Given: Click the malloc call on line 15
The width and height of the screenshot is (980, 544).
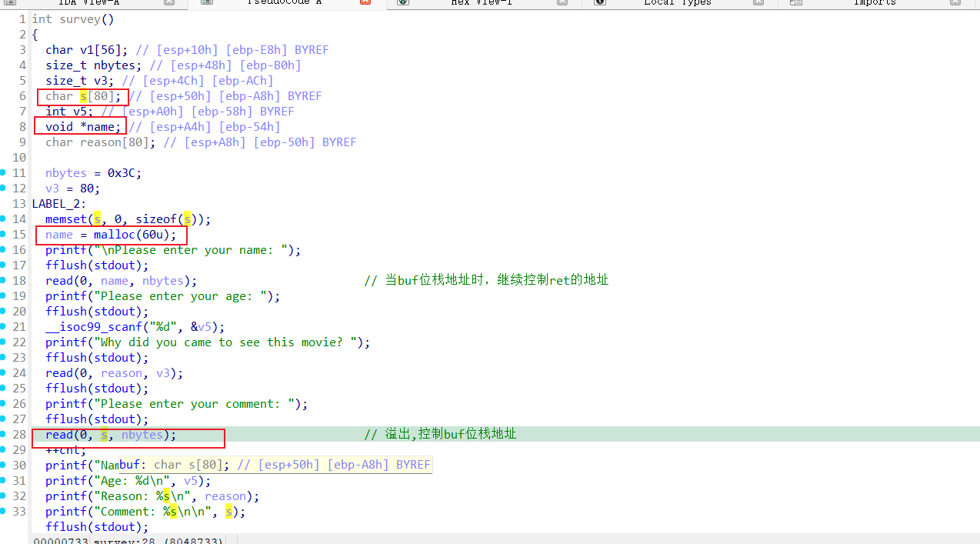Looking at the screenshot, I should tap(115, 235).
